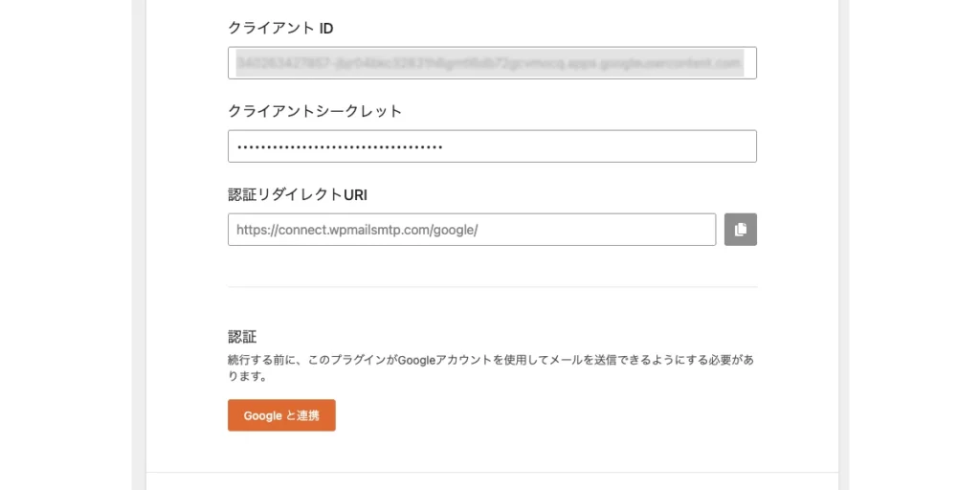This screenshot has width=980, height=490.
Task: Click the https://connect.wpmailsmtp.com/google/ URL text
Action: (x=356, y=230)
